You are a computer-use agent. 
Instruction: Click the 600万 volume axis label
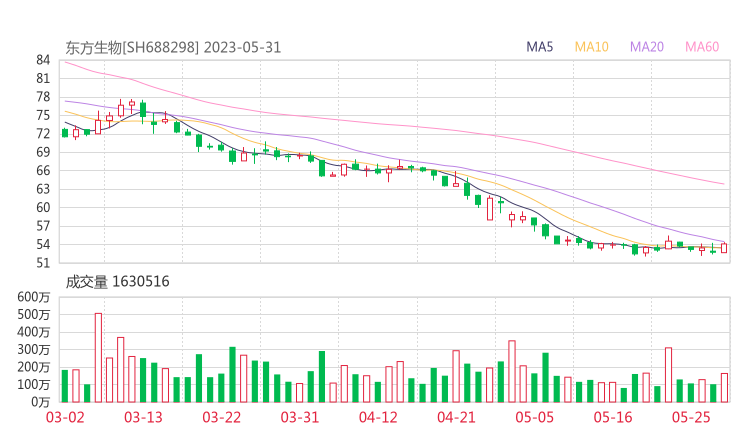point(34,297)
